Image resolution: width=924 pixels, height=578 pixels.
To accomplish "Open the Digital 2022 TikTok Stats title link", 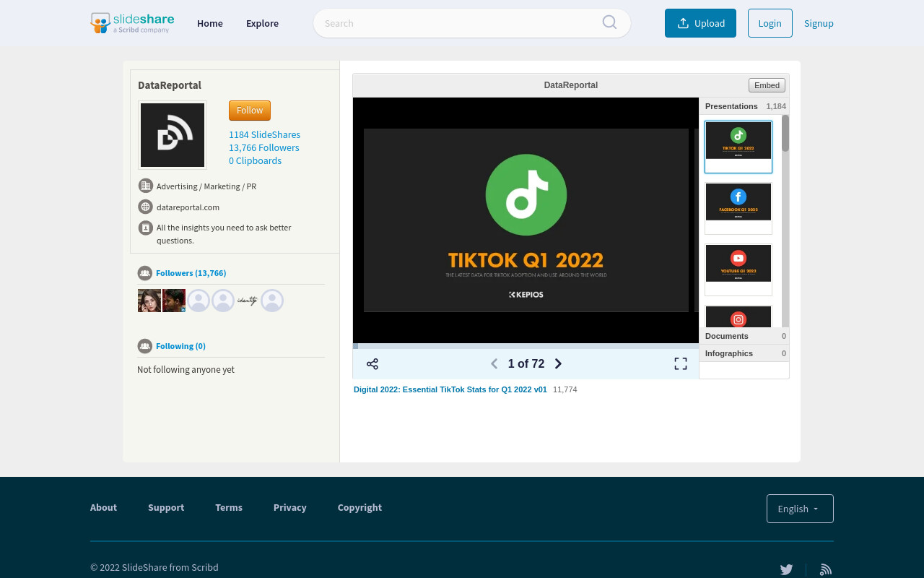I will click(x=450, y=389).
